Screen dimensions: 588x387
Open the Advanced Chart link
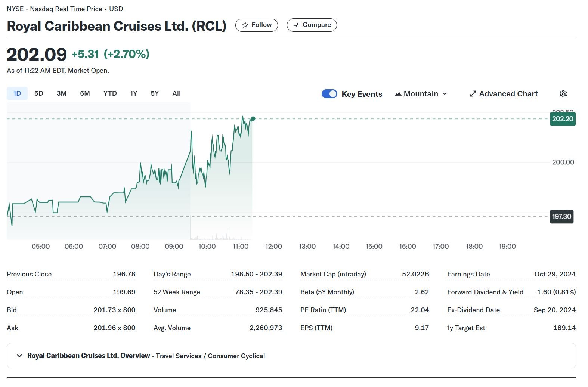[x=504, y=94]
